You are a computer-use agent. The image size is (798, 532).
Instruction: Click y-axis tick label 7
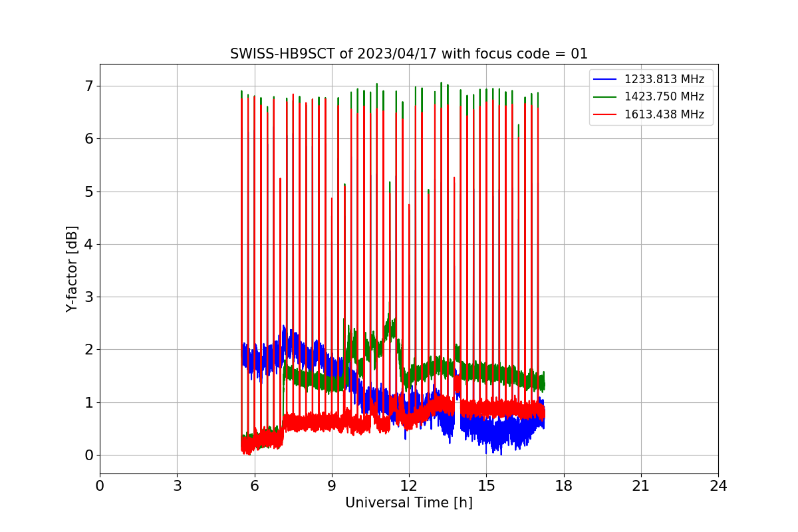pos(88,86)
